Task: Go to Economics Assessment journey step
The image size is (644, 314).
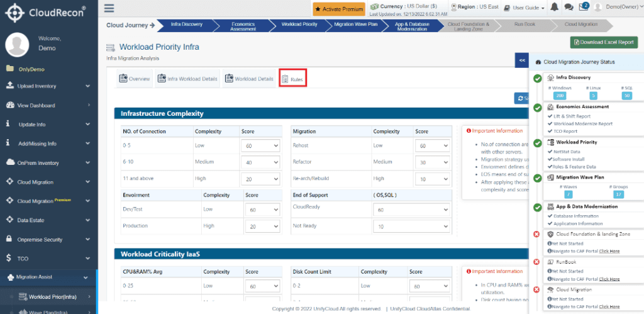Action: [243, 26]
